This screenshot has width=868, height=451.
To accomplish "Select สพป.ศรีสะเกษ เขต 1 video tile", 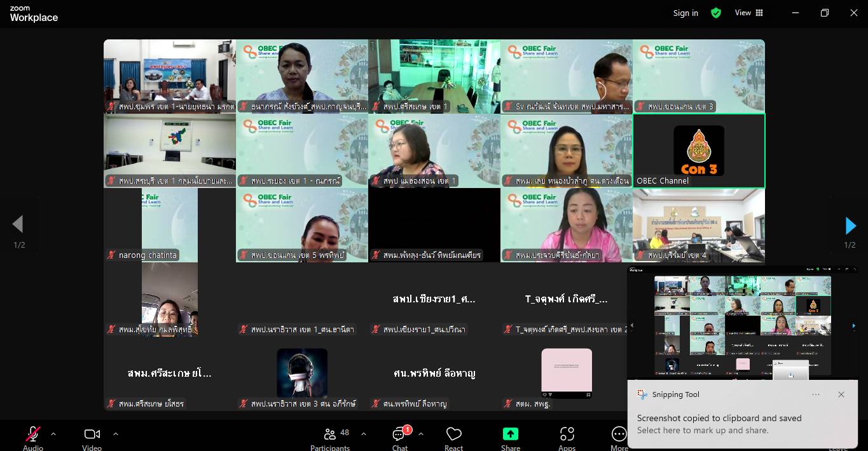I will [x=434, y=76].
